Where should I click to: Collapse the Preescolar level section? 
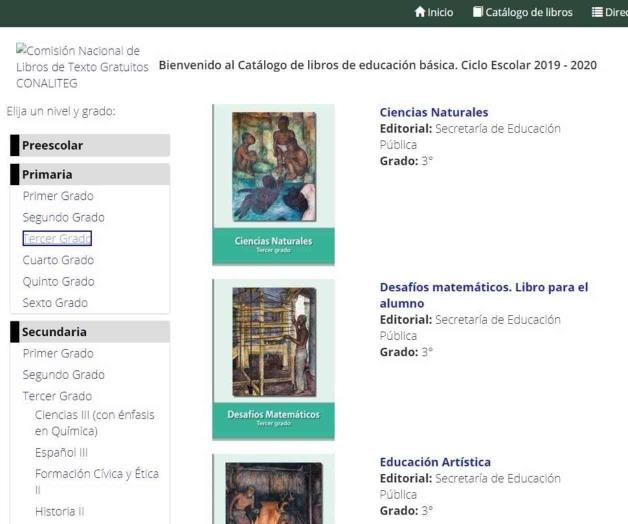pyautogui.click(x=90, y=145)
